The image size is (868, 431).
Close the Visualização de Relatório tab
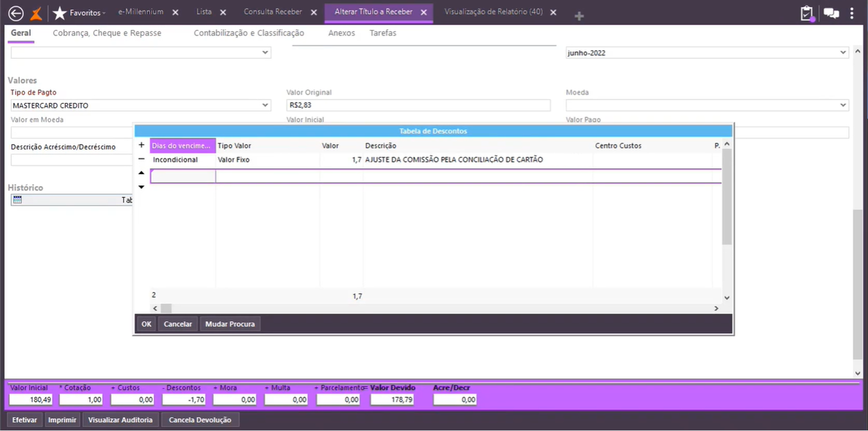tap(553, 12)
